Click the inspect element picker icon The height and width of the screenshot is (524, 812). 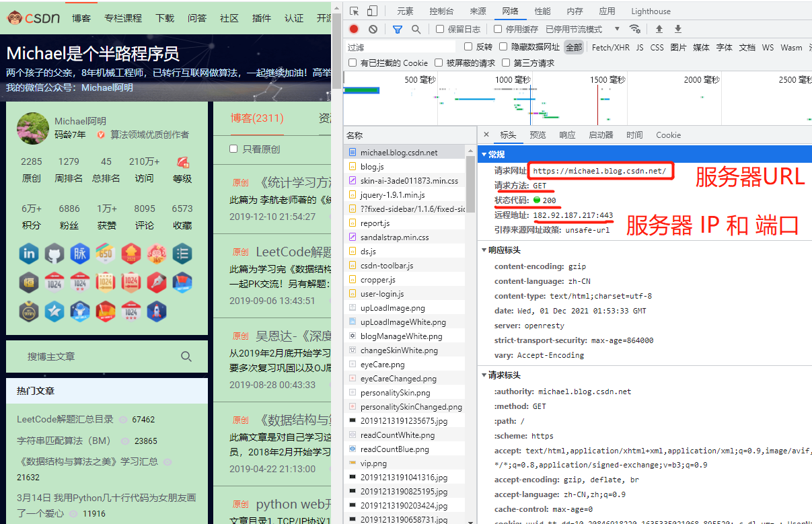tap(355, 11)
